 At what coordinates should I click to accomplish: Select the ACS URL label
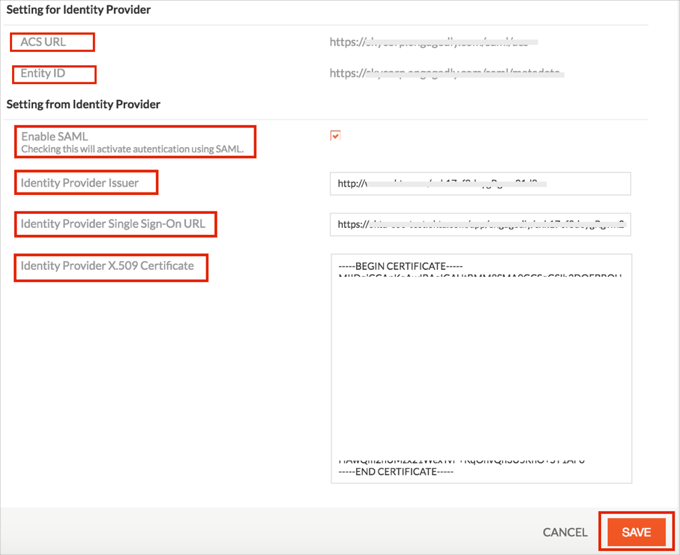pos(43,42)
